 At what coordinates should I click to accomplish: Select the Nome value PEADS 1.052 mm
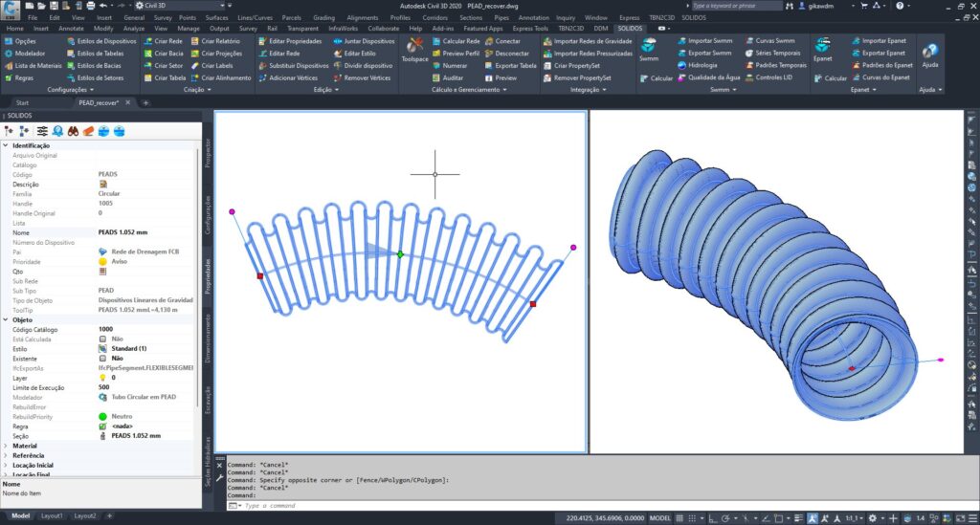pyautogui.click(x=122, y=232)
